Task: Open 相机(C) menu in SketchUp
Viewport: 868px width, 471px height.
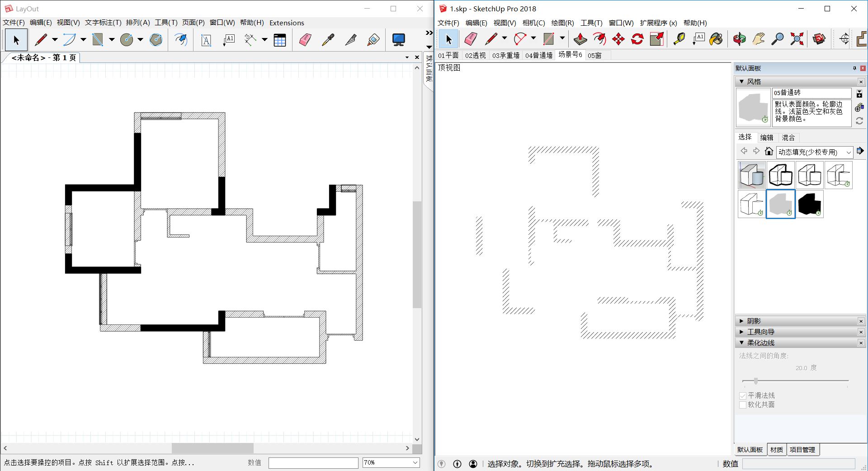Action: pyautogui.click(x=533, y=23)
